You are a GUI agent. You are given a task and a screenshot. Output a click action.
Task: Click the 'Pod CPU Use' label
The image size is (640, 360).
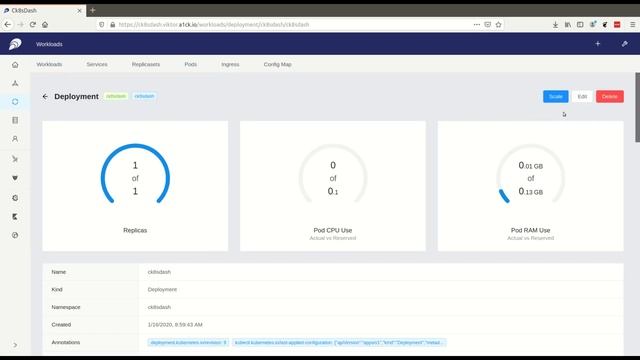pos(333,230)
